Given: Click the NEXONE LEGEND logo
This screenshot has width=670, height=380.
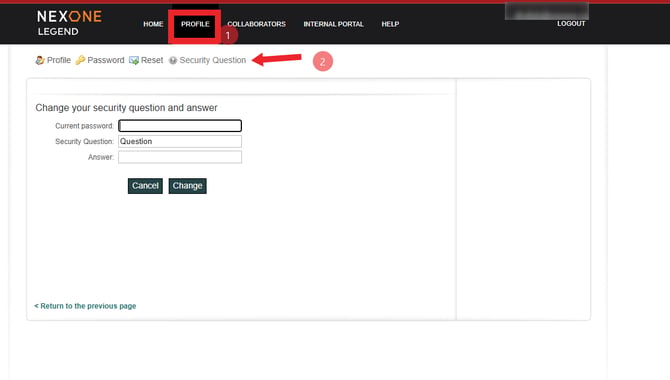Looking at the screenshot, I should [x=69, y=23].
